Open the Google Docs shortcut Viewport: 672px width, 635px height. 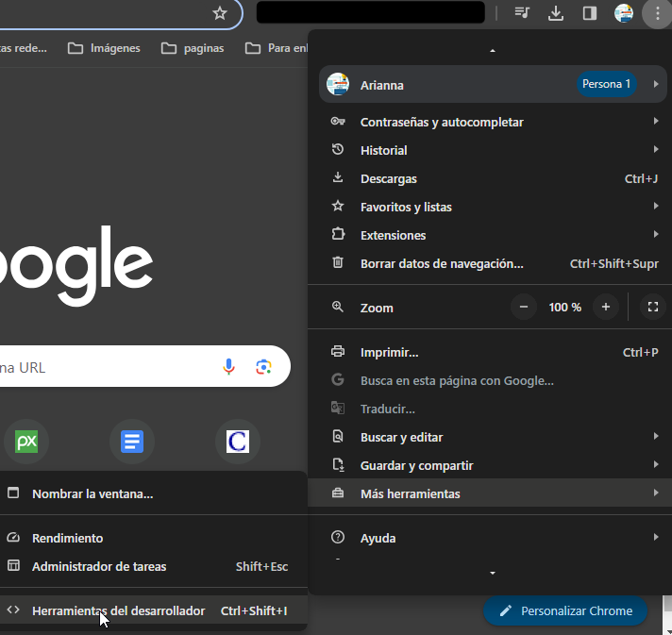[132, 442]
